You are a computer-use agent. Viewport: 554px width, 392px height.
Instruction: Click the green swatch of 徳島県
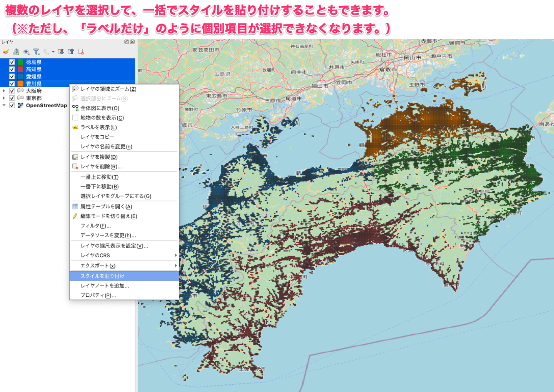pyautogui.click(x=20, y=62)
